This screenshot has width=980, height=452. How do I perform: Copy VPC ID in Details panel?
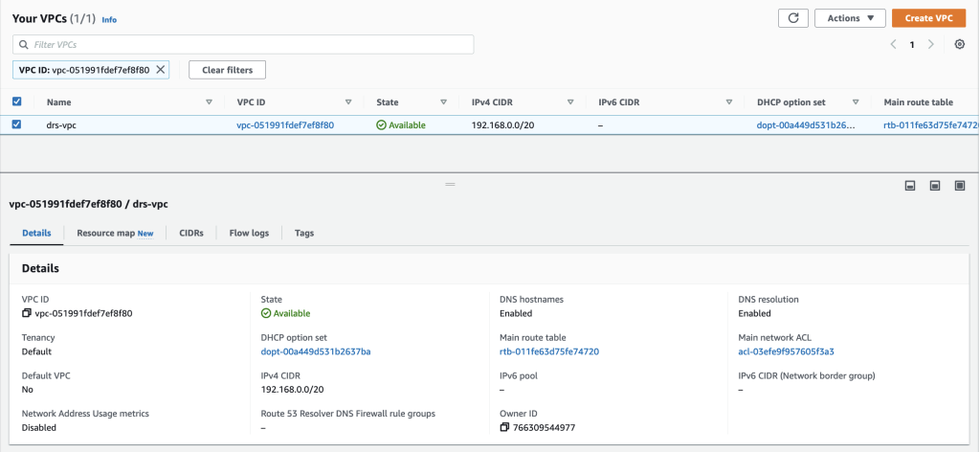tap(26, 313)
